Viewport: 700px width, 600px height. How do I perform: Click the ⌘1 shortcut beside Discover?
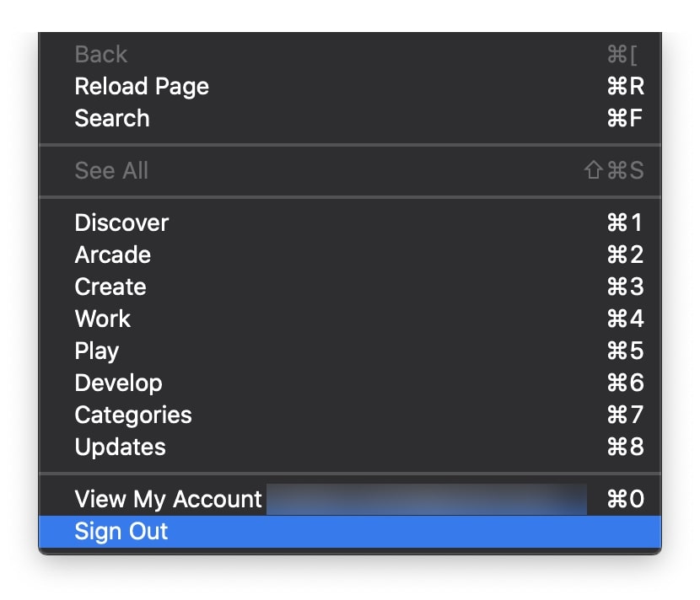[x=625, y=223]
